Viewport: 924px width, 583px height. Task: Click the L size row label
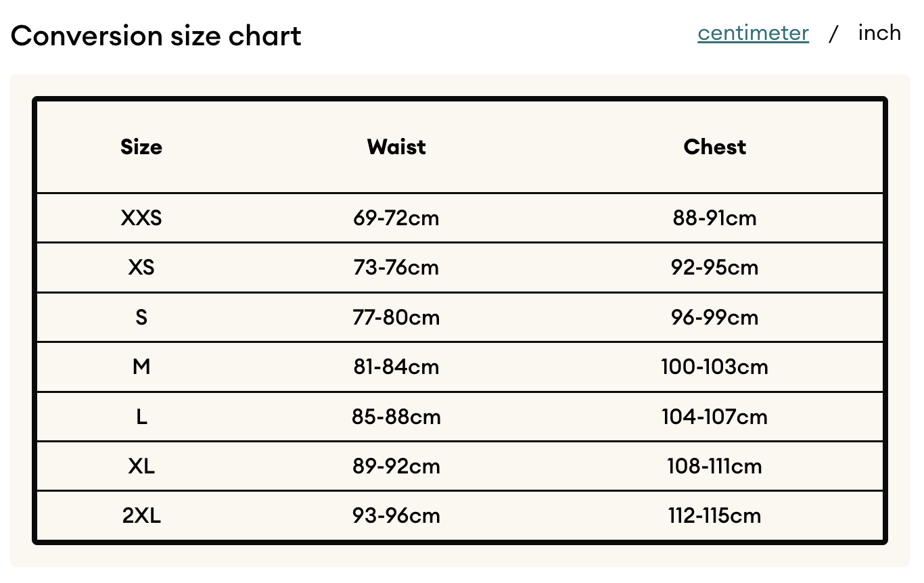pyautogui.click(x=141, y=417)
